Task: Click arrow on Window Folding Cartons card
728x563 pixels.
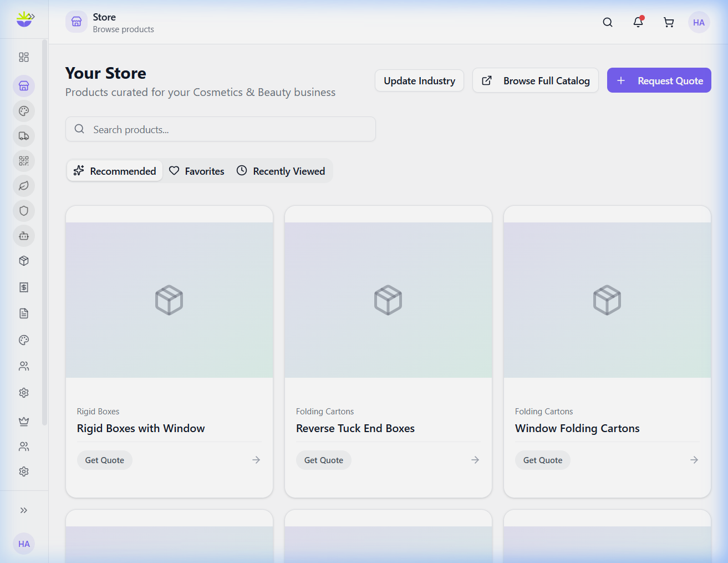Action: [694, 460]
